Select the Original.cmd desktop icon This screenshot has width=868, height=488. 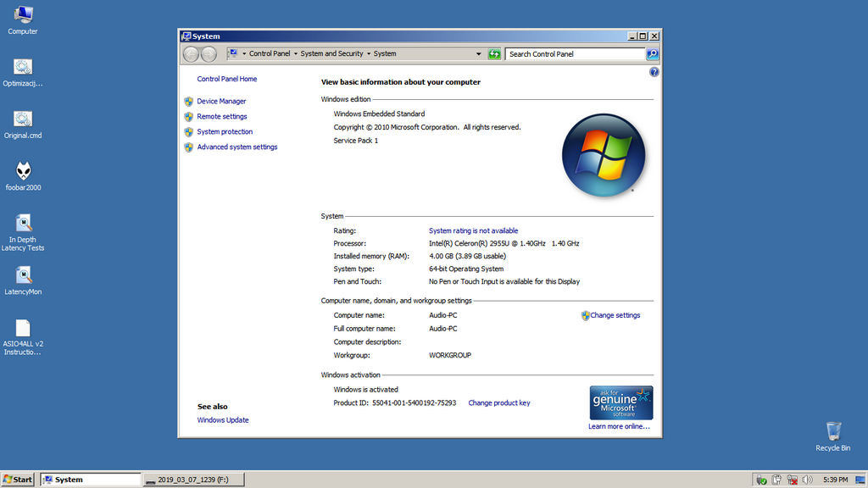click(23, 119)
